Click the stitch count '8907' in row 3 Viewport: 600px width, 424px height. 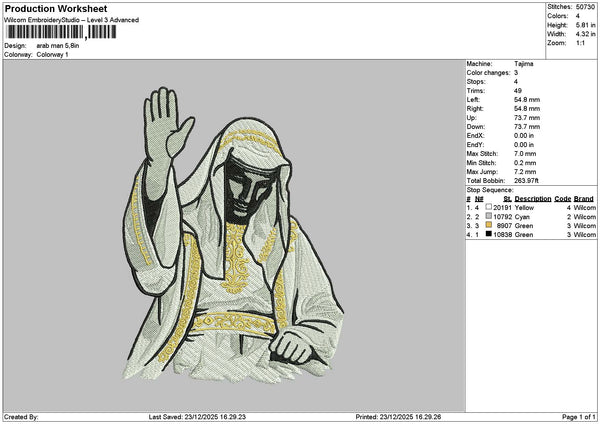click(504, 226)
